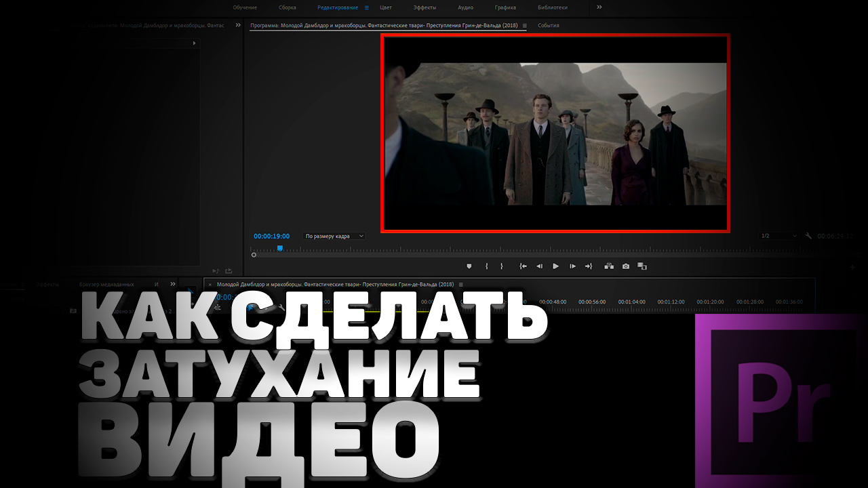Click the 00:00:19:00 playhead timecode
The height and width of the screenshot is (488, 868).
(271, 236)
